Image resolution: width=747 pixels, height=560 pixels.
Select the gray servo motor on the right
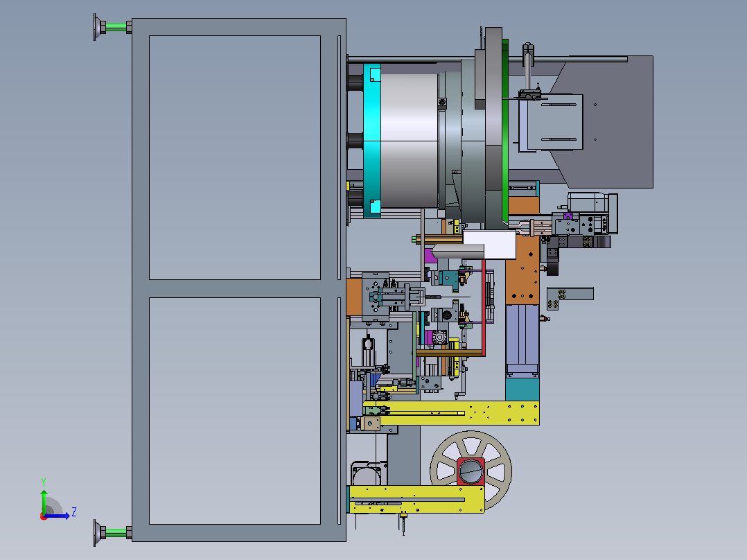coord(592,203)
